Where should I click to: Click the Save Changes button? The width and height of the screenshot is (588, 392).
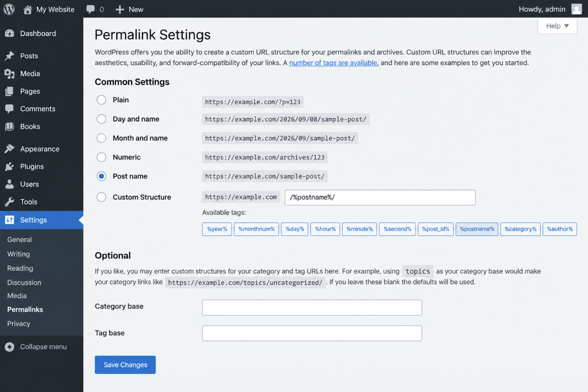pos(125,365)
